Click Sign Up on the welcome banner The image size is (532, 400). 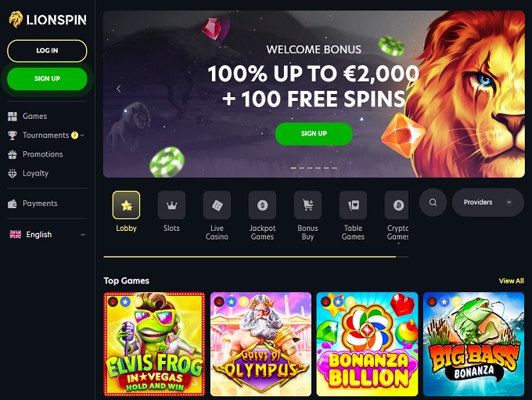[314, 134]
